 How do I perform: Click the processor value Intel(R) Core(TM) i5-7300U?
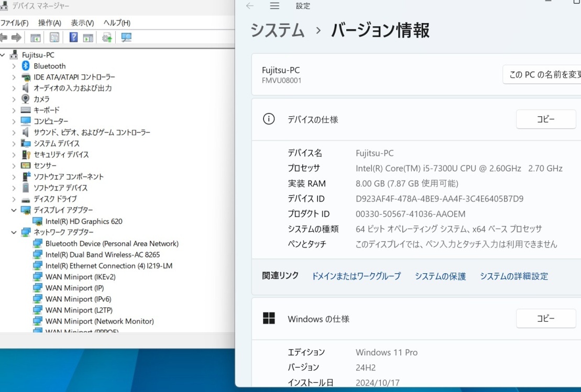click(459, 169)
